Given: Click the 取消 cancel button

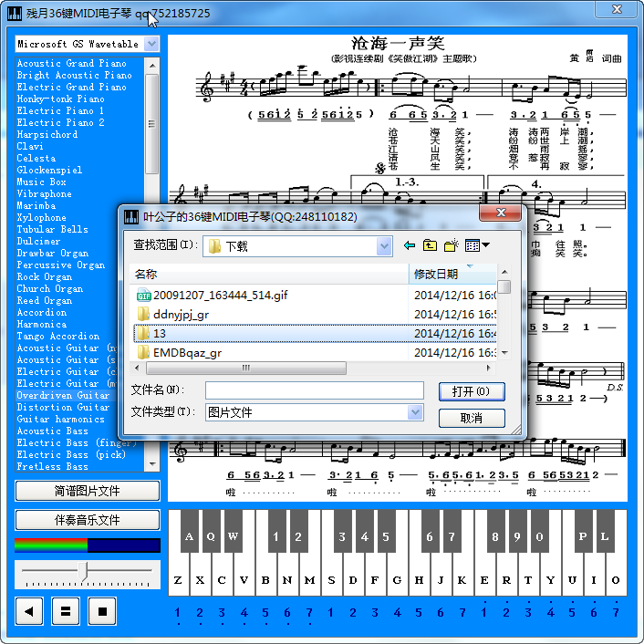Looking at the screenshot, I should click(472, 418).
